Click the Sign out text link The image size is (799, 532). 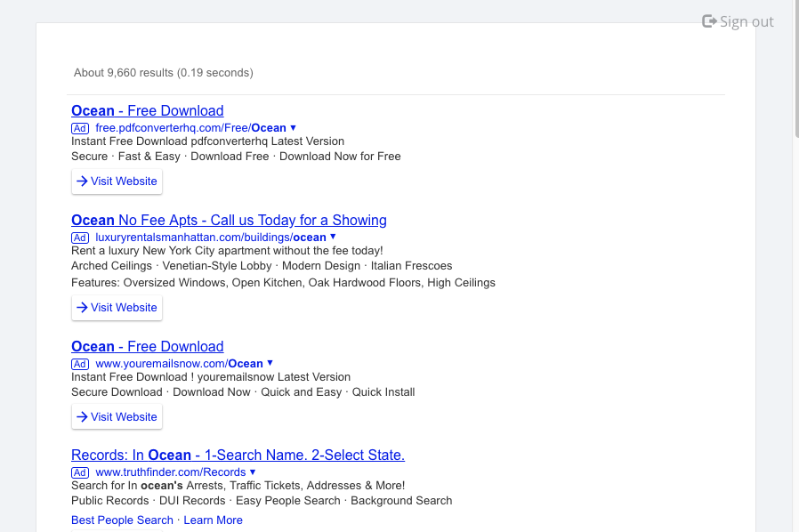(x=747, y=22)
